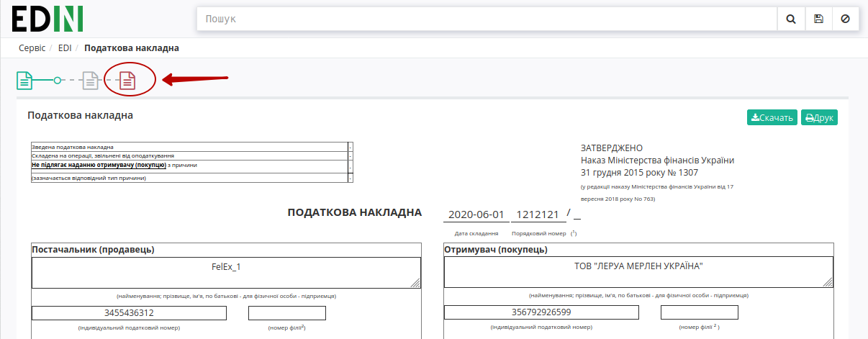Open the green first document chain icon
This screenshot has width=868, height=339.
point(25,80)
